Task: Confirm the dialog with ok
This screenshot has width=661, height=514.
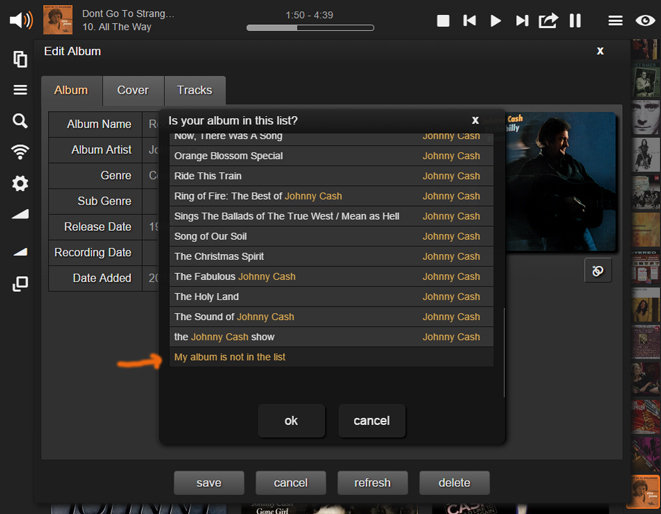Action: click(x=291, y=421)
